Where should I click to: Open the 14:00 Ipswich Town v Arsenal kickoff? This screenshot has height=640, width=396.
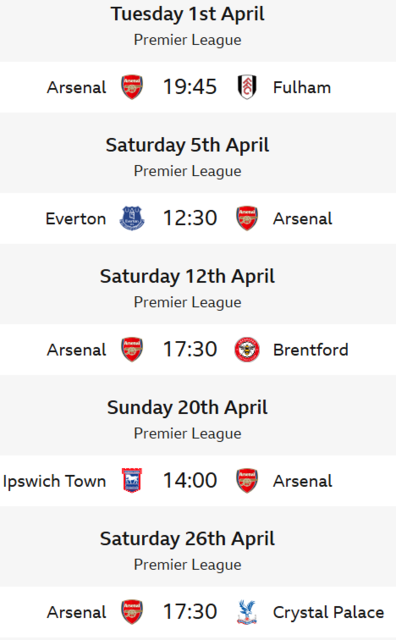[190, 480]
